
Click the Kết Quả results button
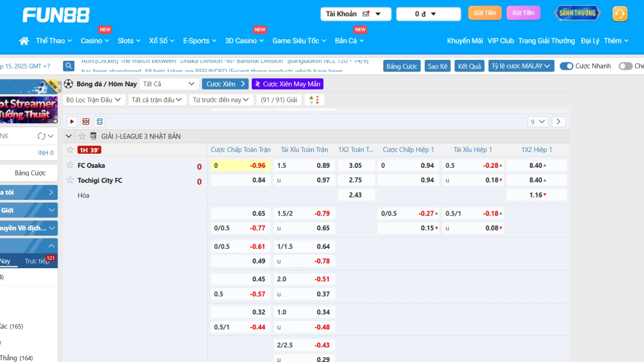coord(470,66)
